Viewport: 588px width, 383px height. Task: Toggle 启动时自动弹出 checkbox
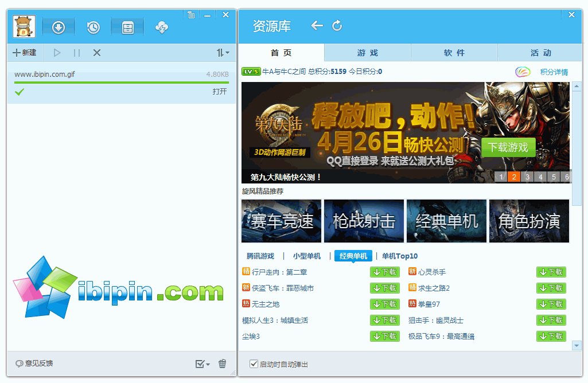[254, 364]
